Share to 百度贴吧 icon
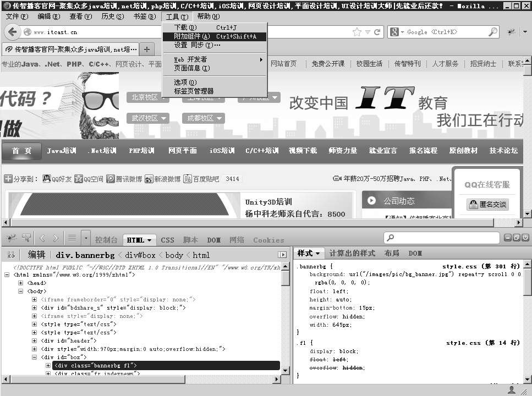This screenshot has height=396, width=532. [x=187, y=179]
